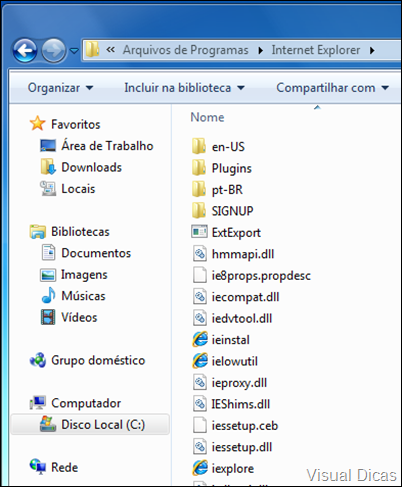Click the ExtExport application icon
402x487 pixels.
point(199,232)
